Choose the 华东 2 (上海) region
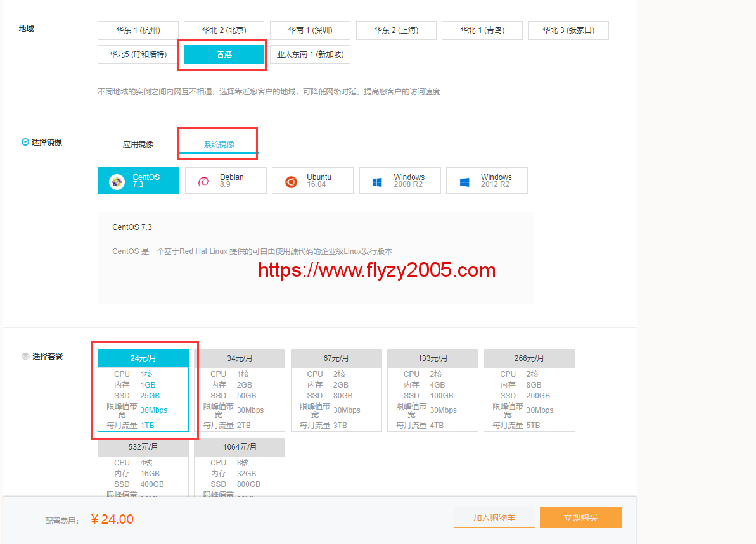756x544 pixels. coord(396,30)
